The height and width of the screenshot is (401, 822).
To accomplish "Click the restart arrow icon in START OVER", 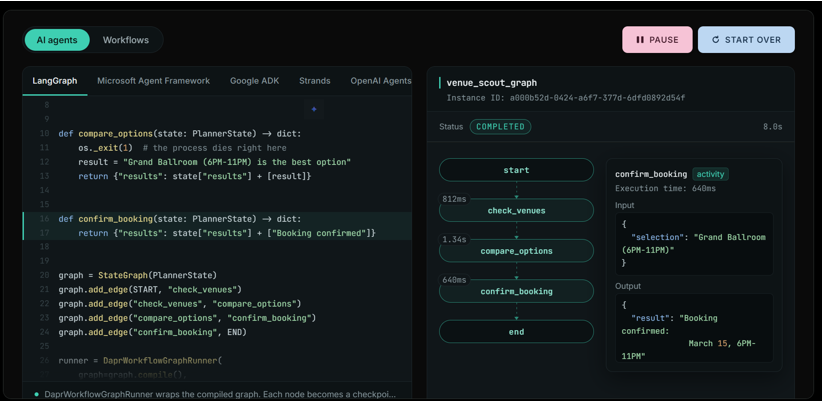I will (716, 40).
